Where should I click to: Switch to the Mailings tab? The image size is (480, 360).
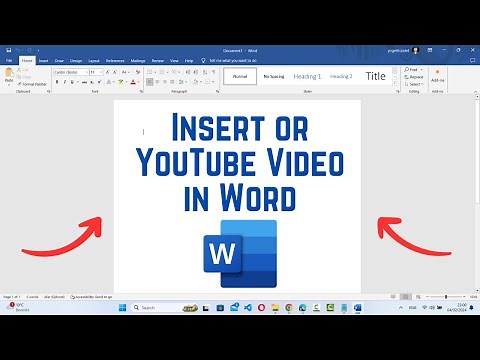(138, 61)
